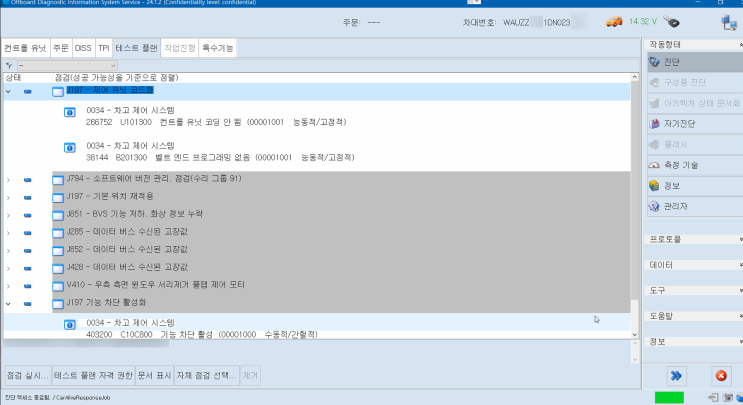Switch to the 주문 tab
The height and width of the screenshot is (405, 743).
pyautogui.click(x=61, y=48)
